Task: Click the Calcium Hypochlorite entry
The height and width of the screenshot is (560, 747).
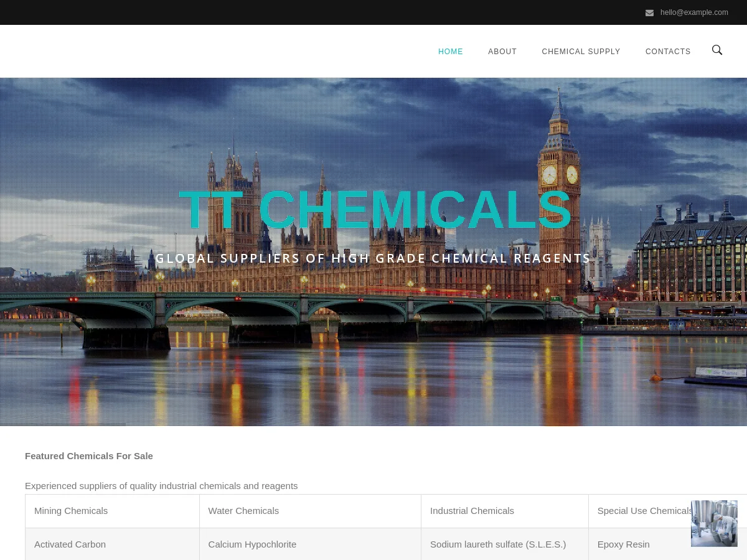Action: pos(252,544)
